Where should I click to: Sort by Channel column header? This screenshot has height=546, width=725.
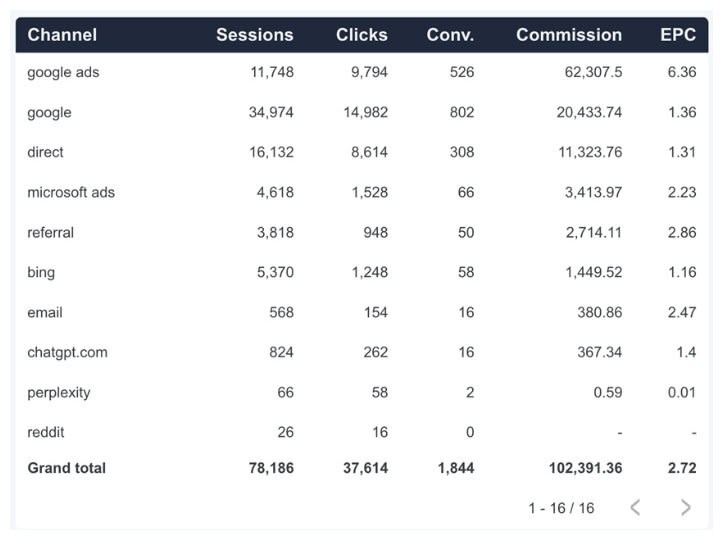click(62, 35)
